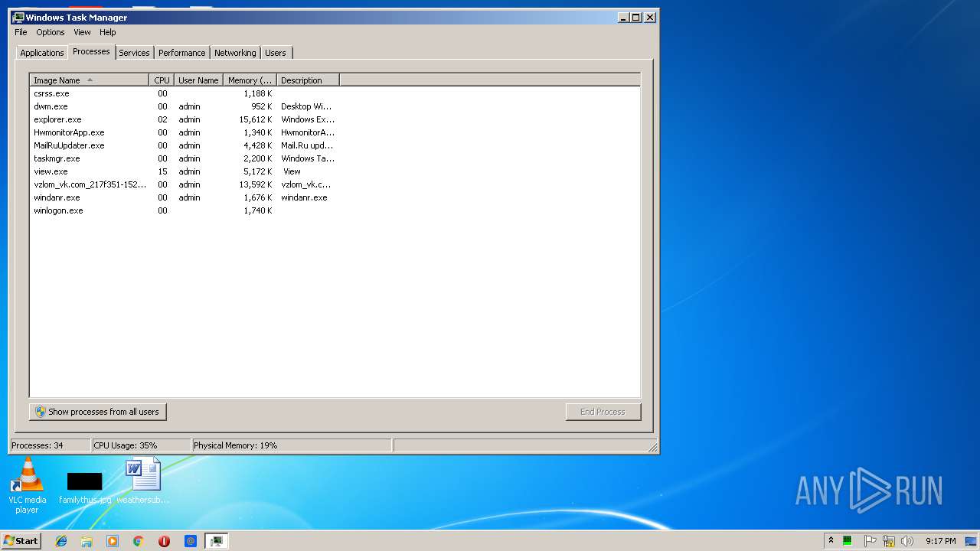Open the Help menu
980x551 pixels.
tap(108, 32)
